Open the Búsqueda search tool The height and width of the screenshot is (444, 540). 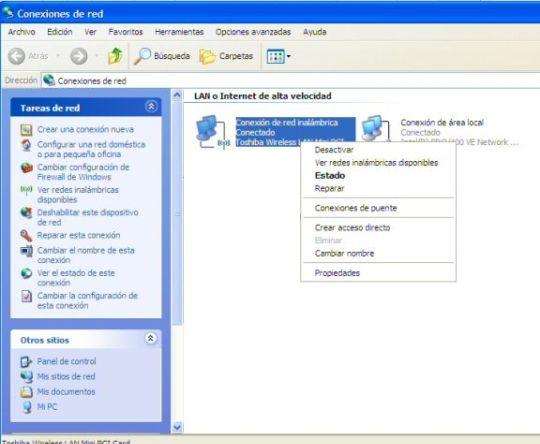[x=162, y=56]
